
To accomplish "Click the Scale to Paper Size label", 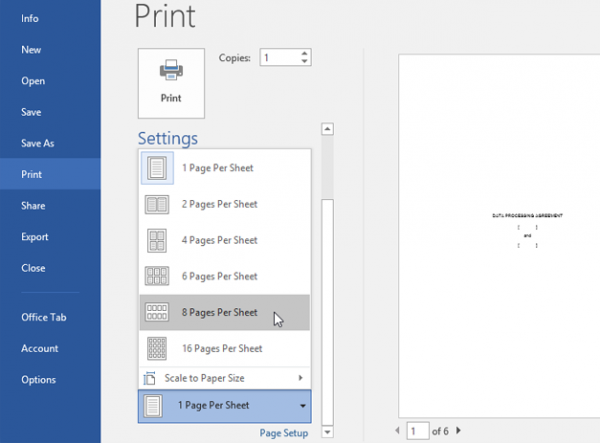I will (x=204, y=378).
